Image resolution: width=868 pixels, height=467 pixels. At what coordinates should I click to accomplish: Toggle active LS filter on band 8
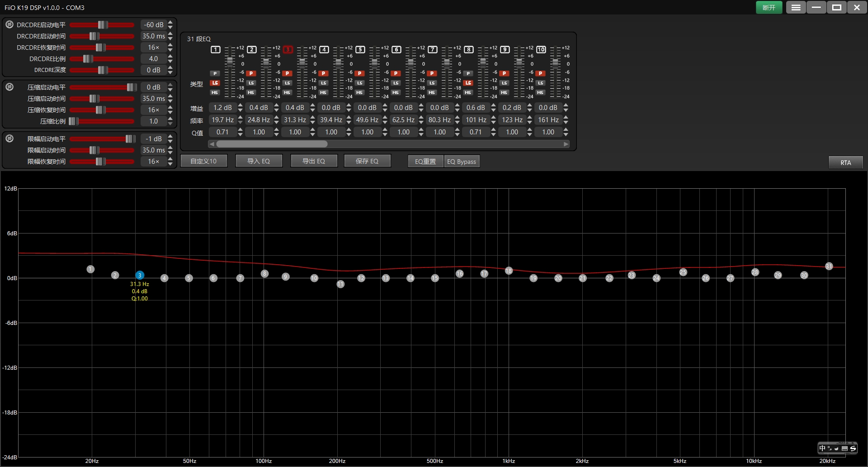coord(468,83)
